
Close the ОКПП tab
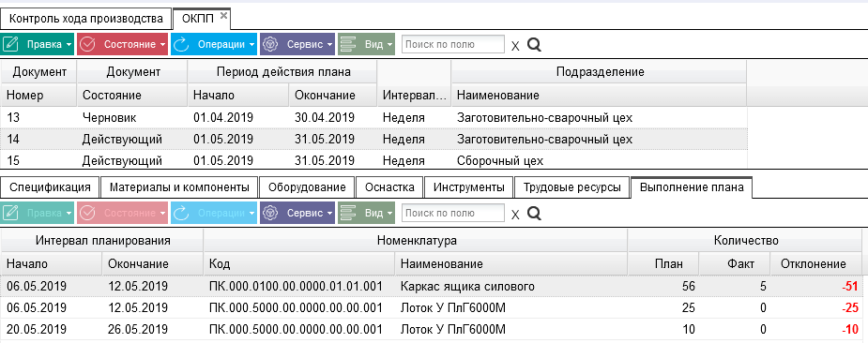tap(223, 16)
